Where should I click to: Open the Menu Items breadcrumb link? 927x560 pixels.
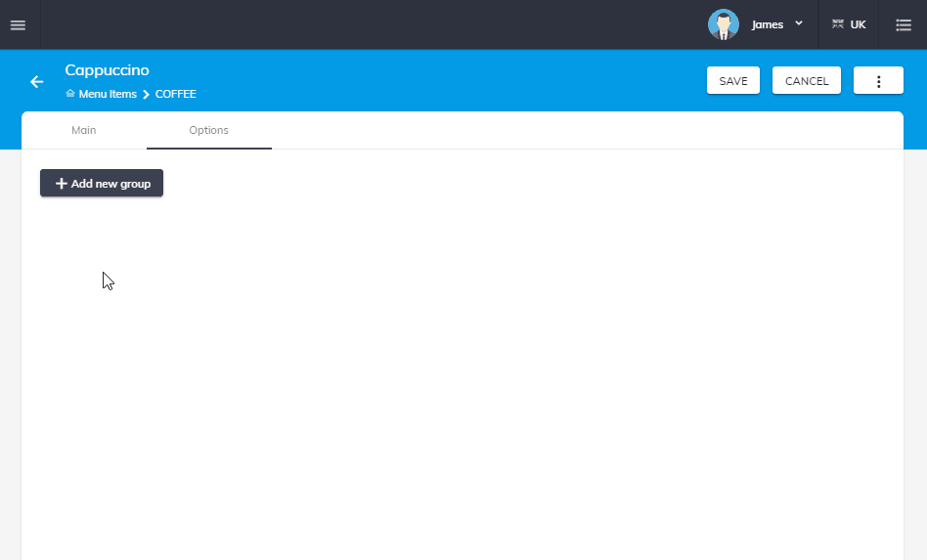pyautogui.click(x=108, y=94)
